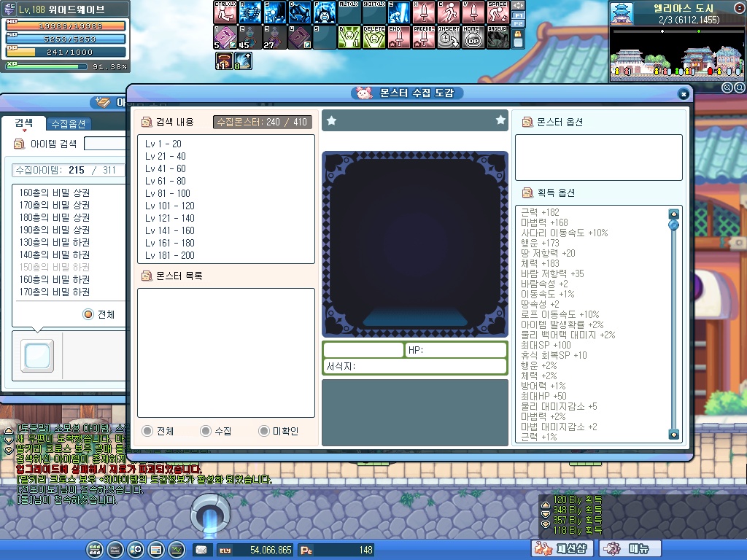
Task: Switch to the 검색 tab
Action: coord(23,123)
